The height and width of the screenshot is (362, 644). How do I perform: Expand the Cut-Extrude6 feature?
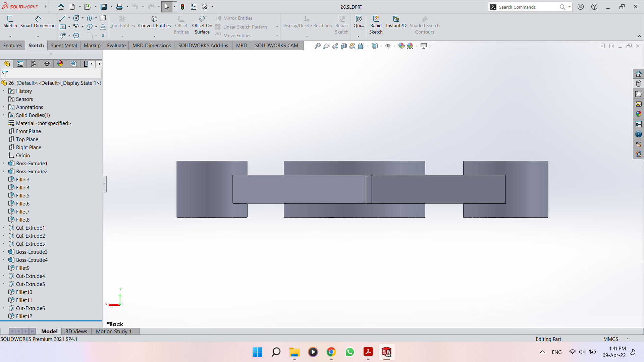pos(3,308)
